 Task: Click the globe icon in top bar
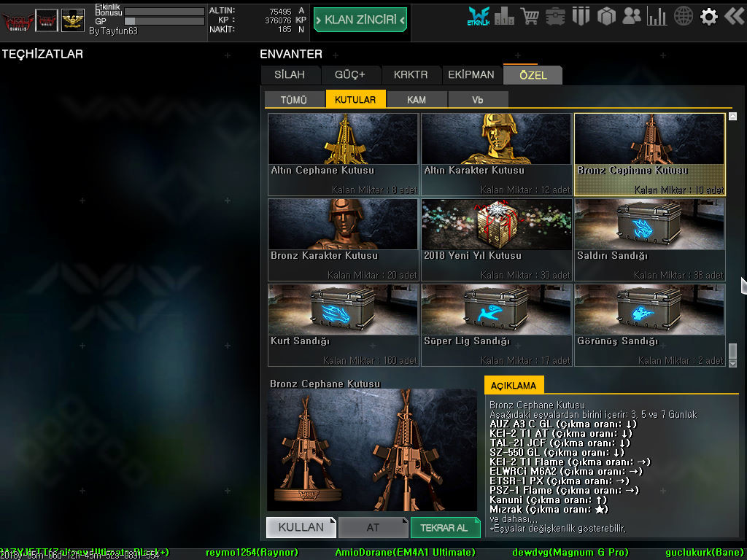click(683, 17)
